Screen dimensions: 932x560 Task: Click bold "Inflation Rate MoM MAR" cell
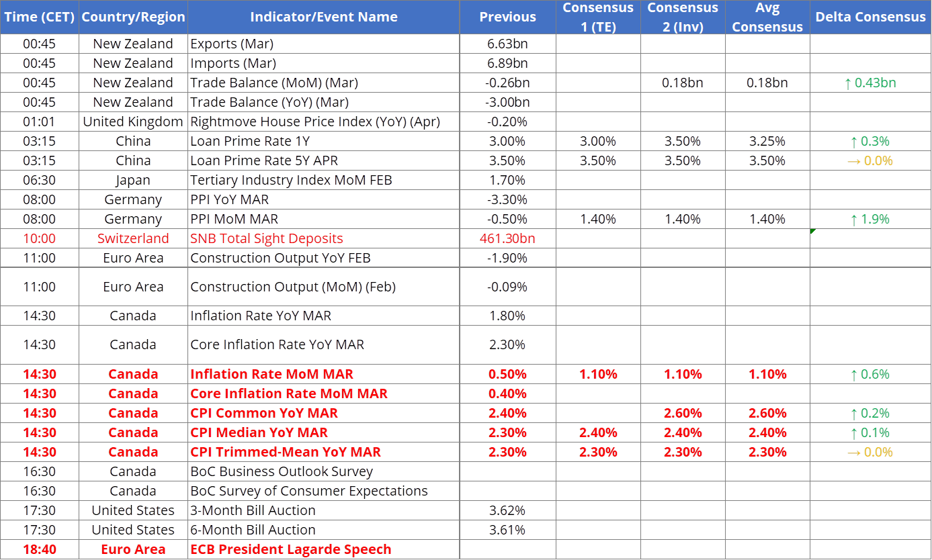click(x=324, y=374)
